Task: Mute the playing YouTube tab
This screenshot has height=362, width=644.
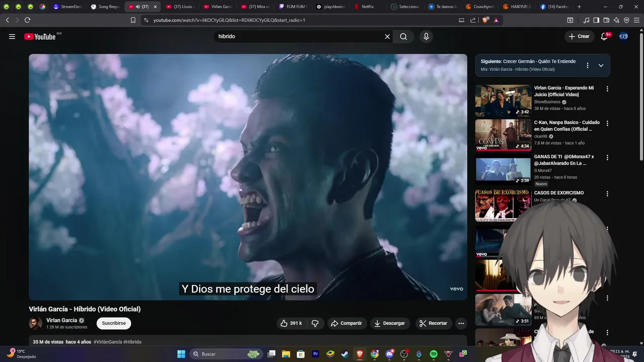Action: pyautogui.click(x=138, y=7)
